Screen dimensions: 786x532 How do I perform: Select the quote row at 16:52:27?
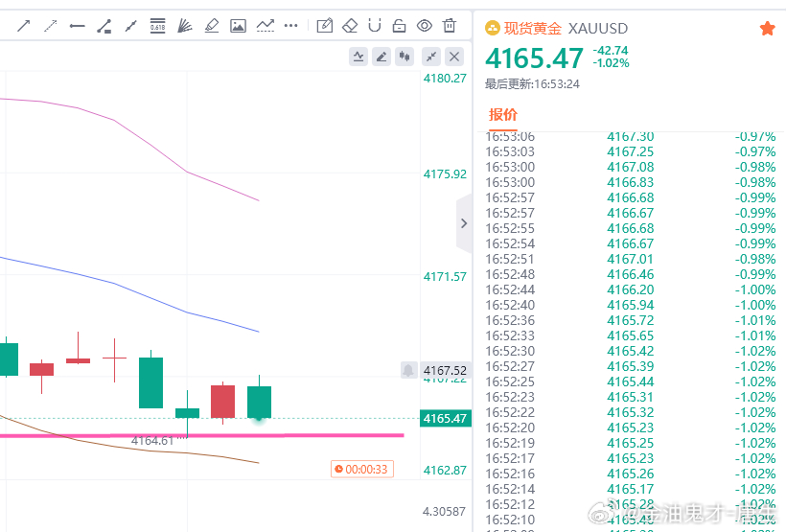[x=631, y=366]
